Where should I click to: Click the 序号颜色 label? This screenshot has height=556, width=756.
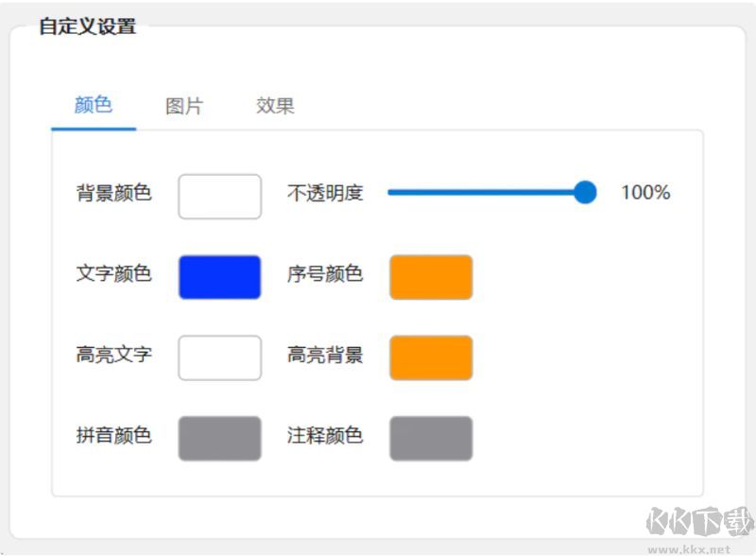(325, 273)
